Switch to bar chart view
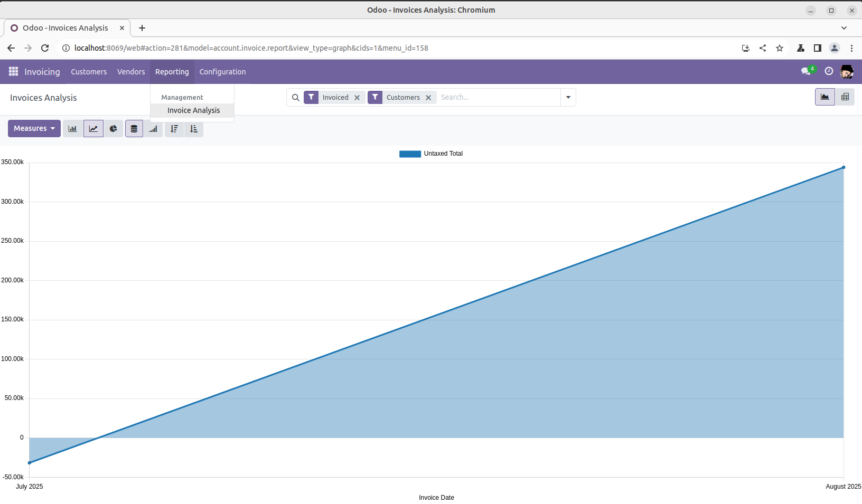Image resolution: width=862 pixels, height=504 pixels. [73, 129]
